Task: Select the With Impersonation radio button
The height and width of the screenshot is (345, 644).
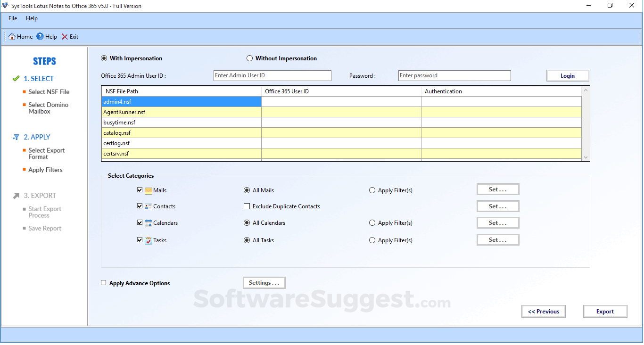Action: click(104, 58)
